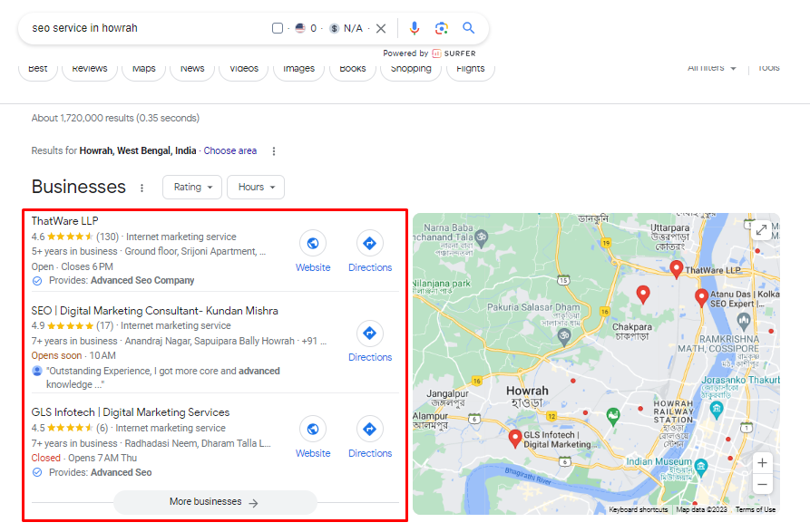This screenshot has height=532, width=810.
Task: Zoom in on the map
Action: 762,463
